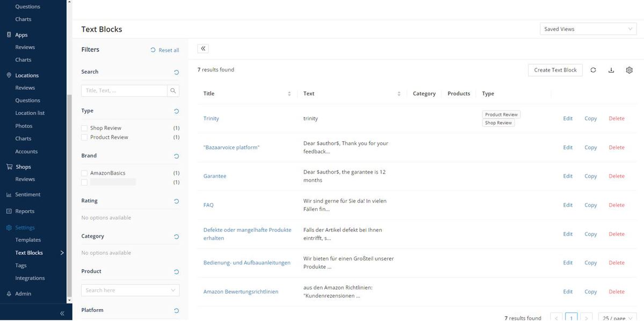
Task: Open the Saved Views dropdown
Action: click(x=588, y=29)
